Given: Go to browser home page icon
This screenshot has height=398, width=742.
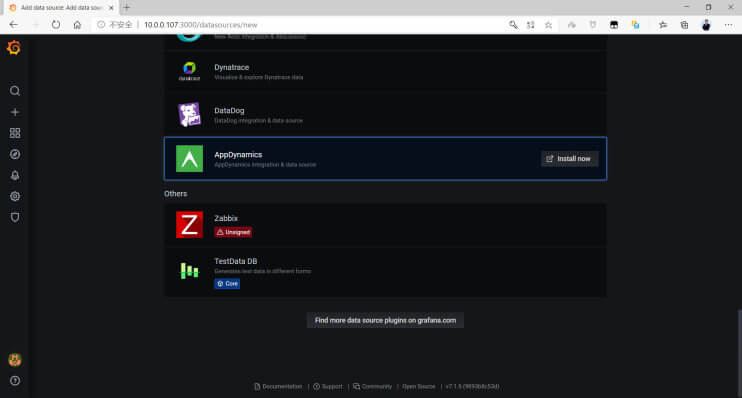Looking at the screenshot, I should [x=77, y=25].
